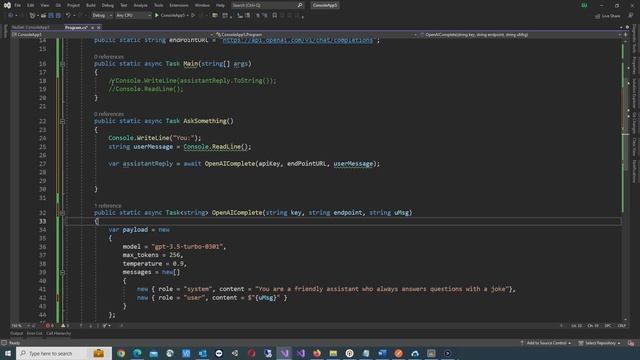The image size is (640, 360).
Task: Open the Tools menu
Action: (158, 5)
